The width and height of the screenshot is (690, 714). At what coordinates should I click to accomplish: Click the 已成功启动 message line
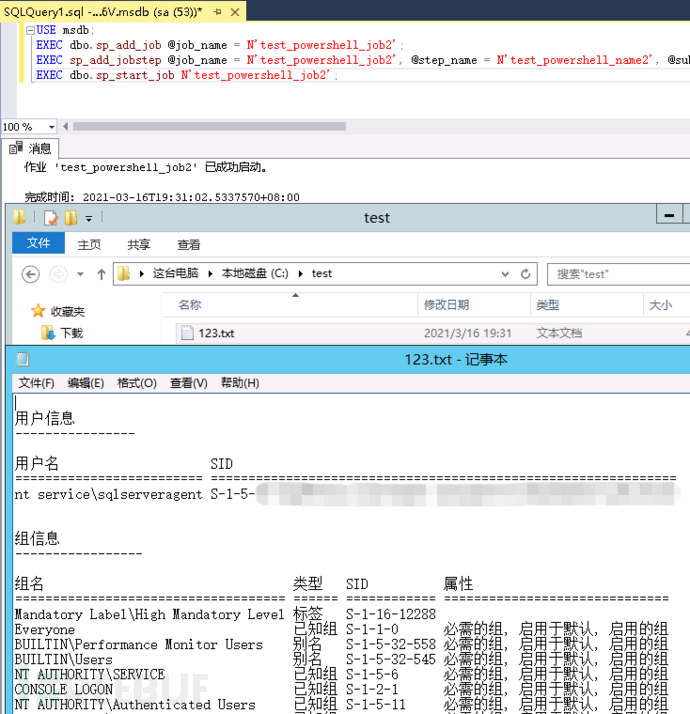coord(146,168)
